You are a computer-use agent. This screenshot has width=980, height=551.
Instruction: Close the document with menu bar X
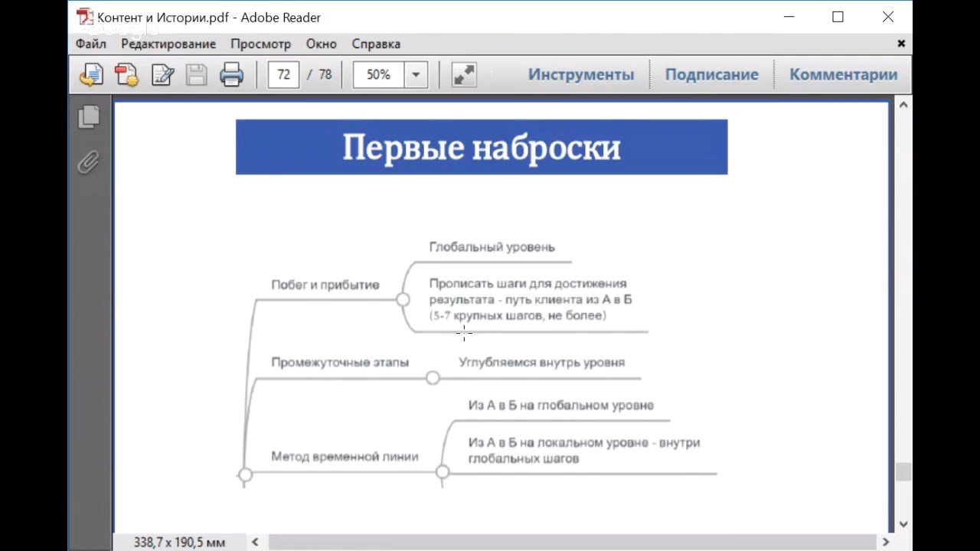901,44
